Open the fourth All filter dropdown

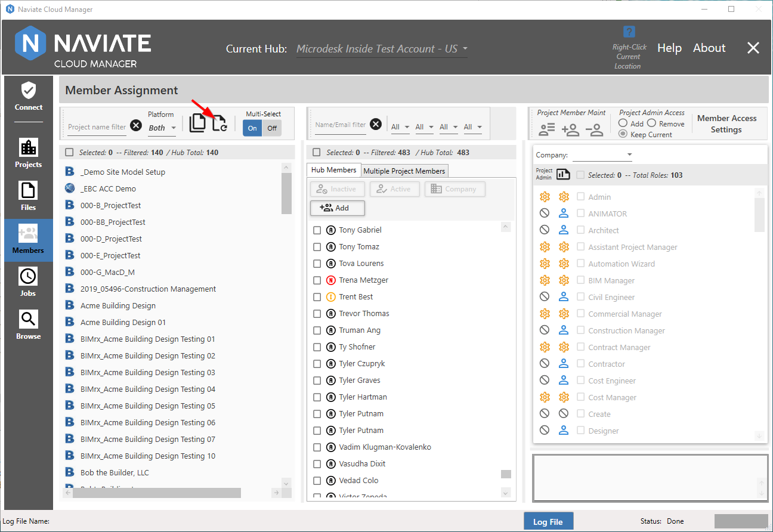click(x=473, y=126)
